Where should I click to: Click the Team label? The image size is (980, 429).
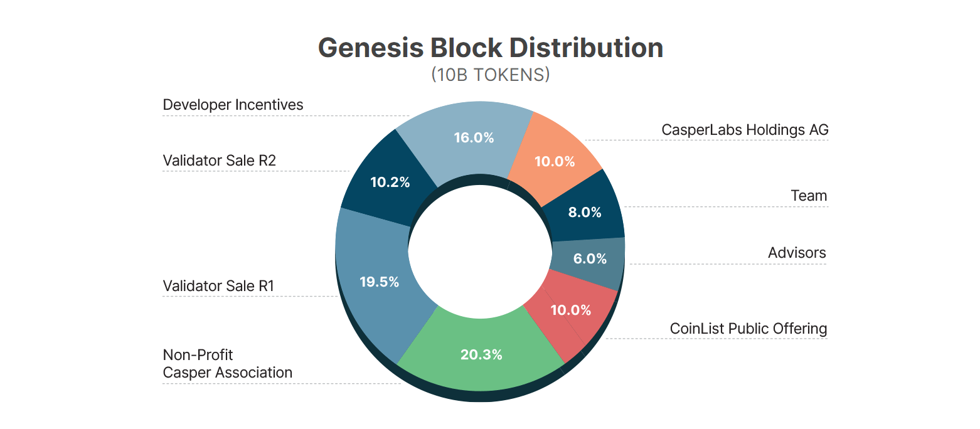pos(809,196)
